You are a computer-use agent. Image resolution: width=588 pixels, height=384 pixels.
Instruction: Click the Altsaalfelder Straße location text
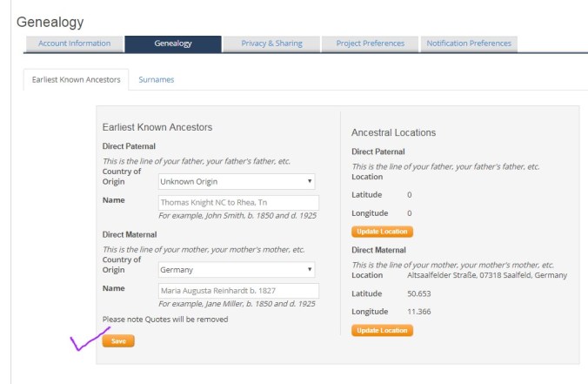tap(486, 275)
